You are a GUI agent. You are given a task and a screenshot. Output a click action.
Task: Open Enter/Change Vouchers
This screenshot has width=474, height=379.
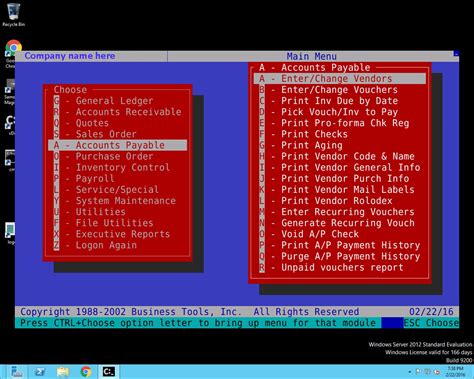(x=340, y=90)
